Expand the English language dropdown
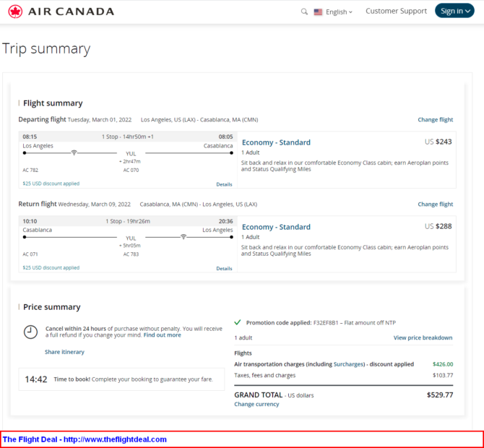The image size is (484, 448). [339, 12]
